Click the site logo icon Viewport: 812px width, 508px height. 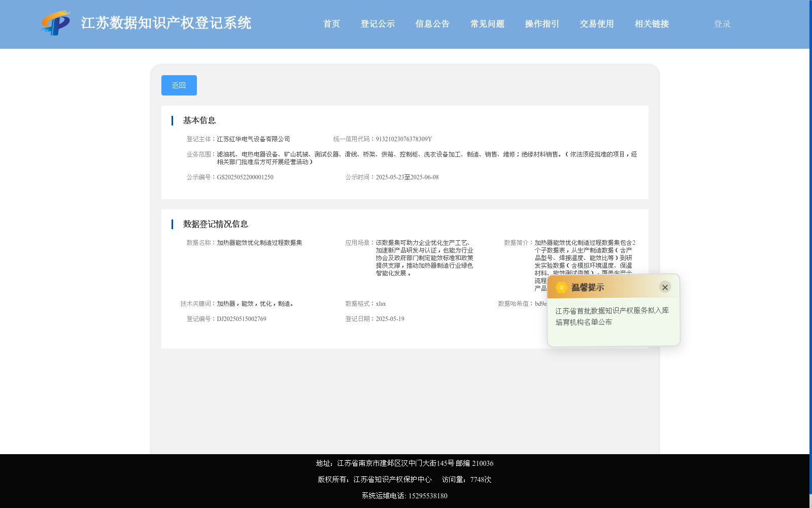pos(56,23)
